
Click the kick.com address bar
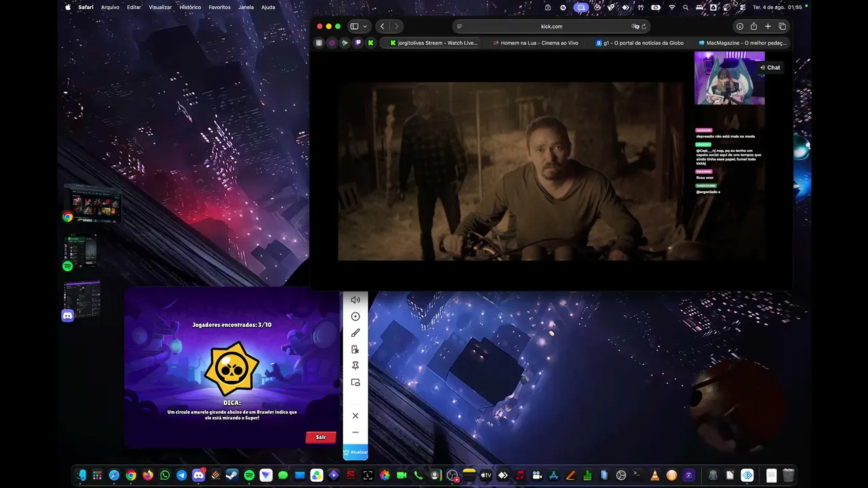pos(551,26)
